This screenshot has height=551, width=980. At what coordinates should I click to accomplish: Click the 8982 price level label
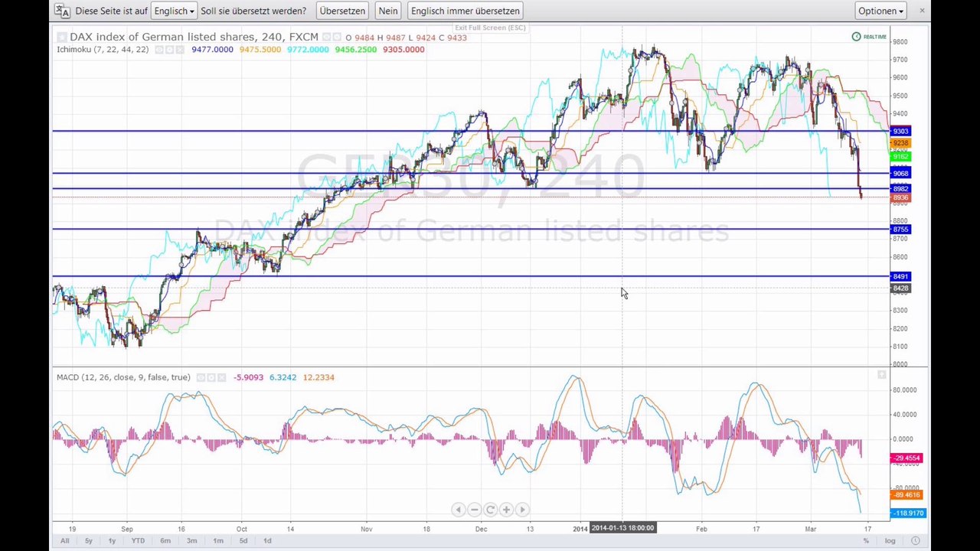900,189
